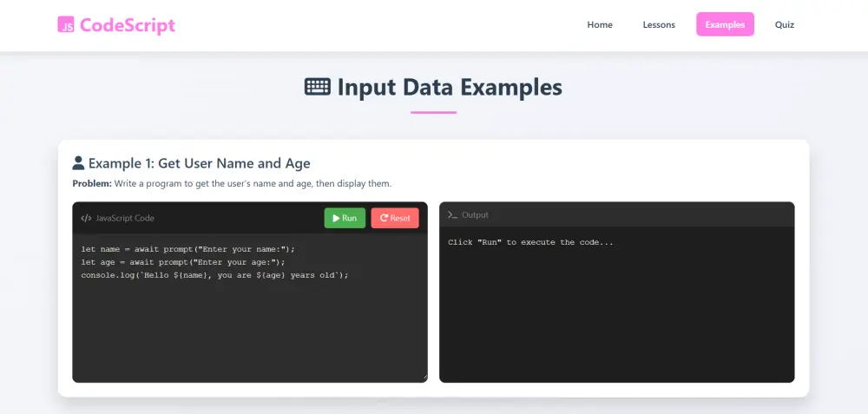The height and width of the screenshot is (414, 868).
Task: Click the code brackets icon in editor header
Action: tap(86, 218)
